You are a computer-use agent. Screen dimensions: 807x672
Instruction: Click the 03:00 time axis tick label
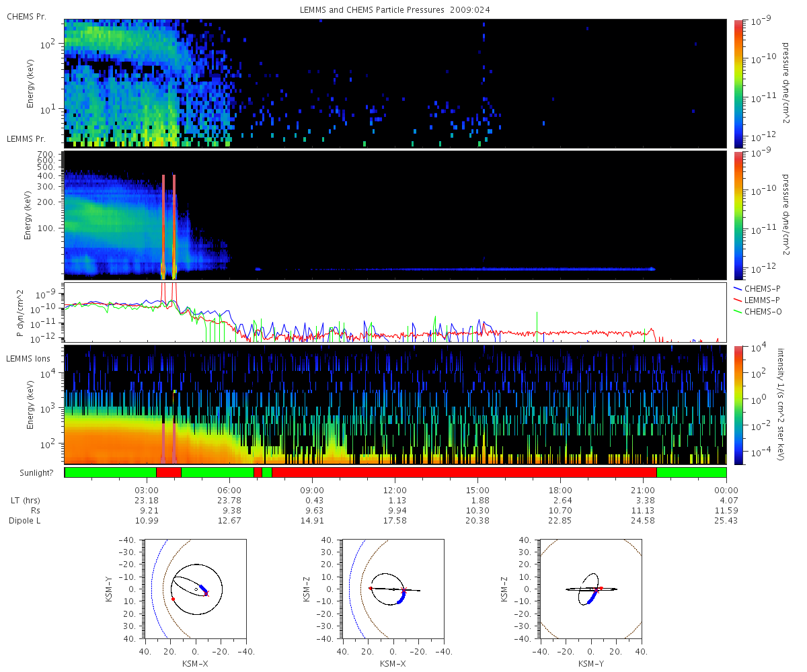tap(147, 491)
